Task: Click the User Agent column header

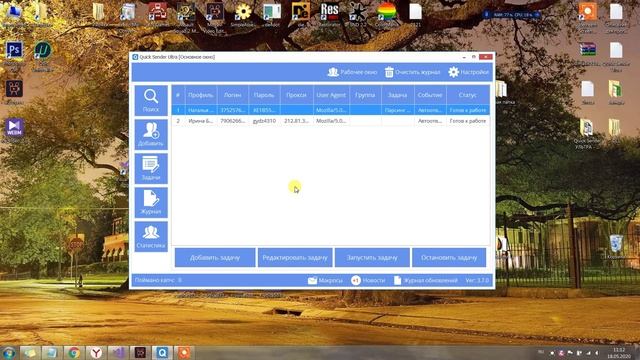Action: tap(331, 95)
